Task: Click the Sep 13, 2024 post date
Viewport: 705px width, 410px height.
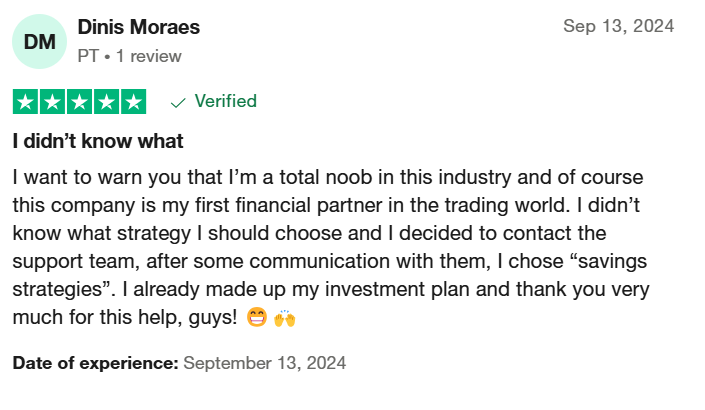Action: 619,26
